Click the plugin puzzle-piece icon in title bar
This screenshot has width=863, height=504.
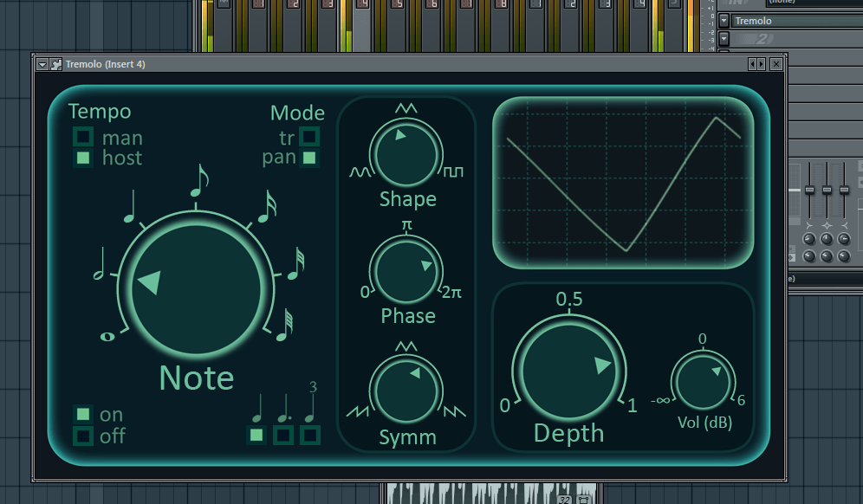tap(55, 64)
